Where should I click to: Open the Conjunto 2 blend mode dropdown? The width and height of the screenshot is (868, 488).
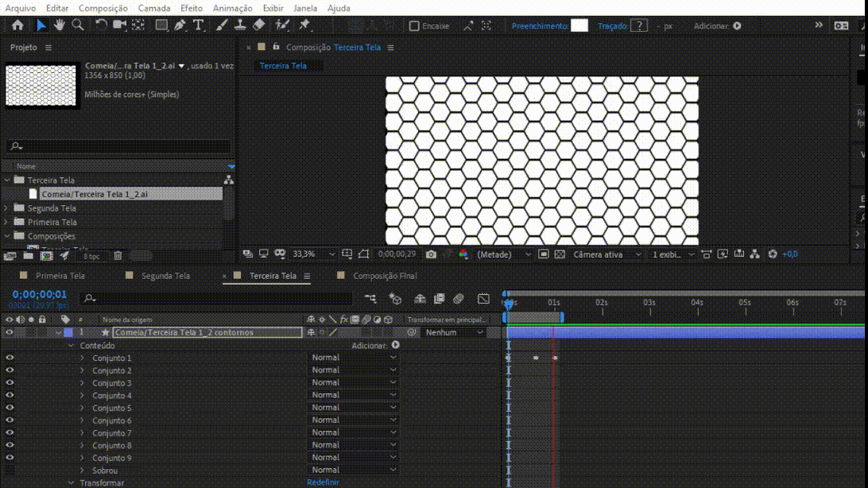pos(353,370)
